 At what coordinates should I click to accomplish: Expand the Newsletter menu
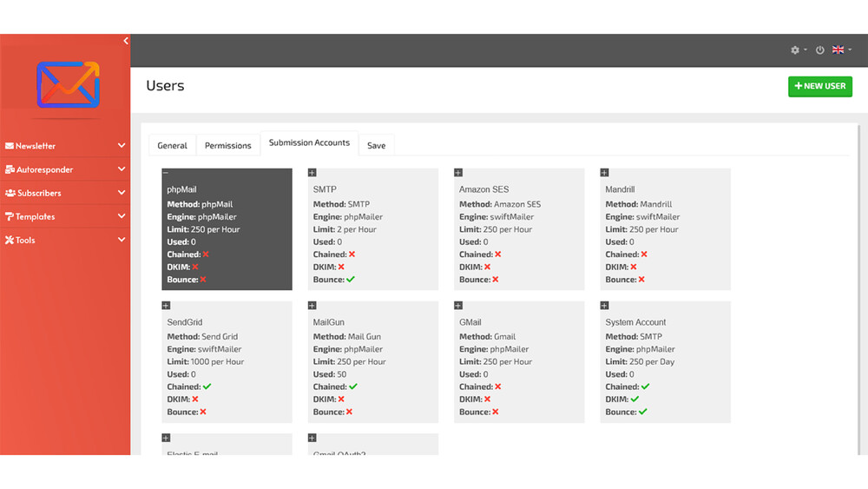pyautogui.click(x=65, y=146)
